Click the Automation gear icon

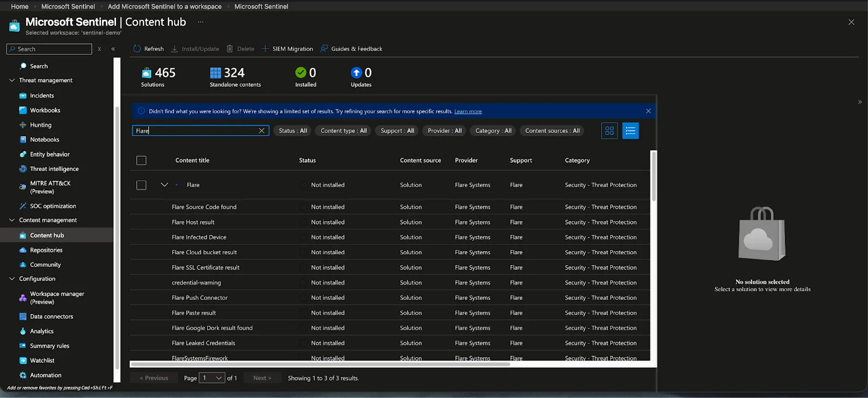point(23,375)
